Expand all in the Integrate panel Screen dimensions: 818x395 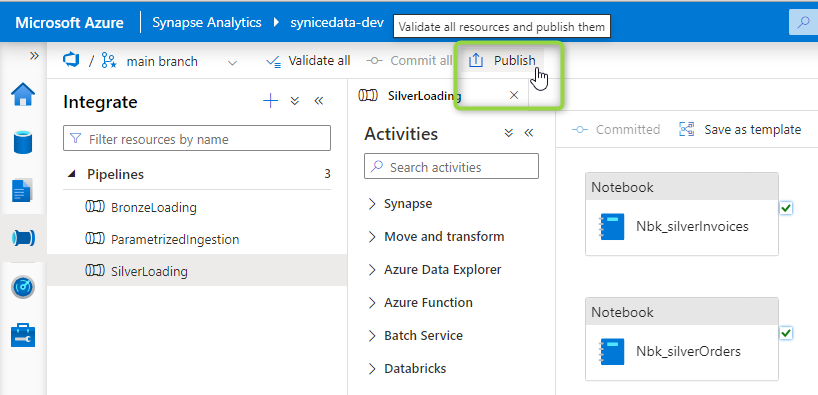point(295,101)
